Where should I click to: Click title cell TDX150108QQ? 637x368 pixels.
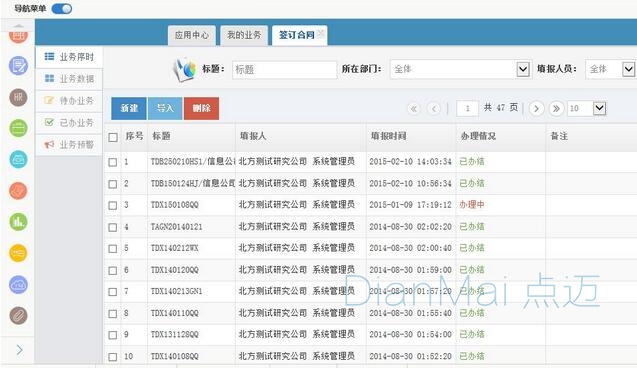pyautogui.click(x=175, y=205)
